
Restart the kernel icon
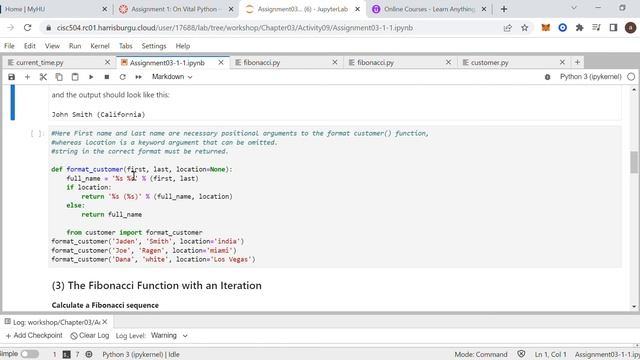122,77
